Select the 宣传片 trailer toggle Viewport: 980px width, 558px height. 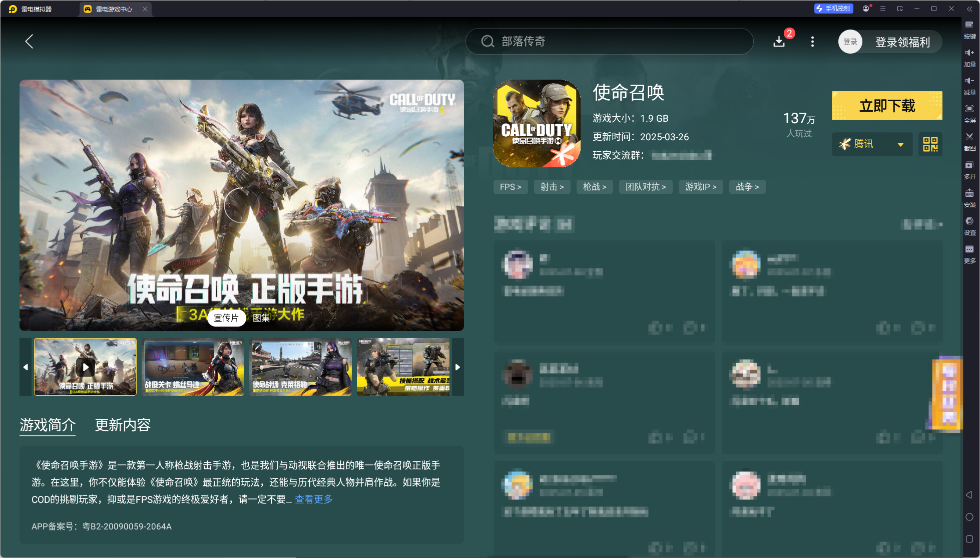click(226, 318)
